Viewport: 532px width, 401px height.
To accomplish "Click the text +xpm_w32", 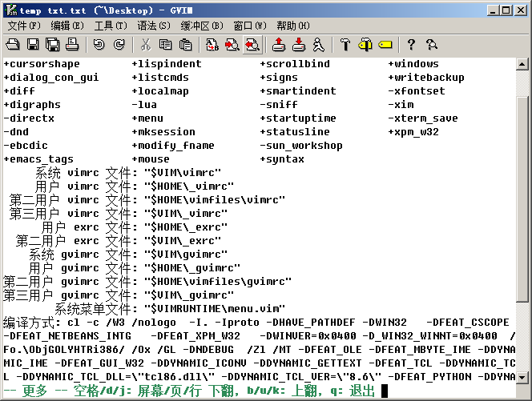I will 413,132.
